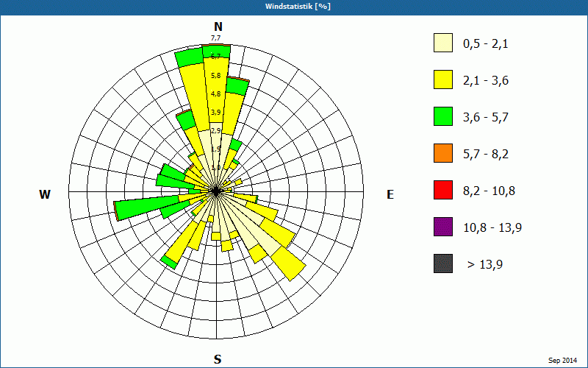This screenshot has height=368, width=588.
Task: Click the 4,8 ring scale value
Action: pyautogui.click(x=215, y=94)
